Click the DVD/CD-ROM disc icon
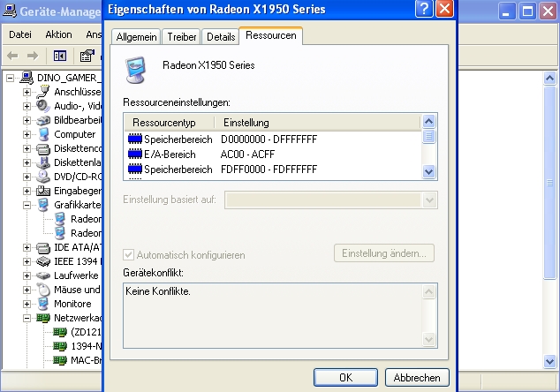 [x=43, y=177]
